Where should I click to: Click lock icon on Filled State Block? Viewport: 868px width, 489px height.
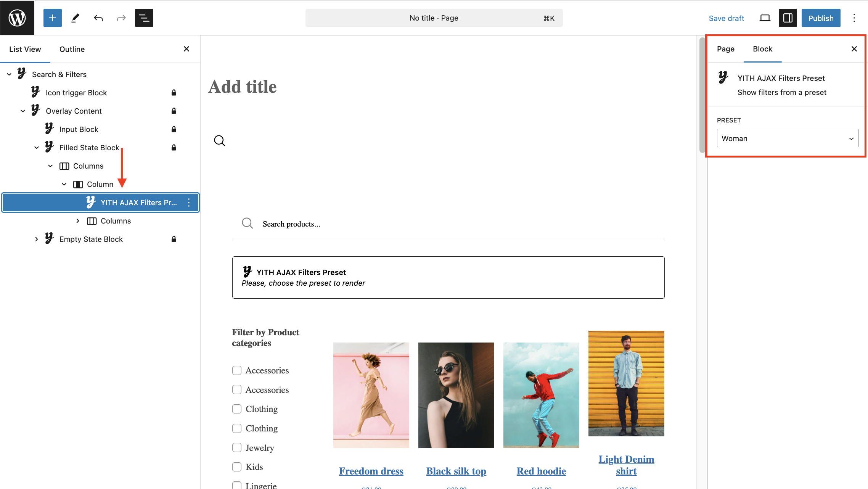click(x=174, y=148)
